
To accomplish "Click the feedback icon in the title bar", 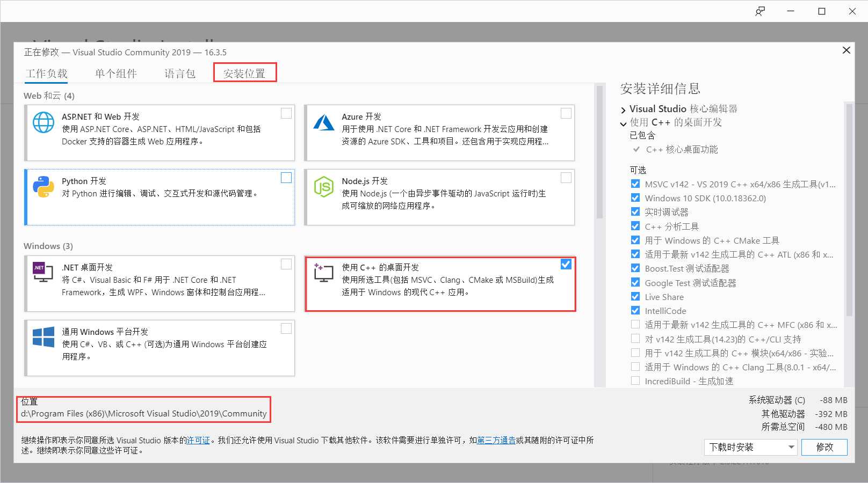I will (760, 11).
